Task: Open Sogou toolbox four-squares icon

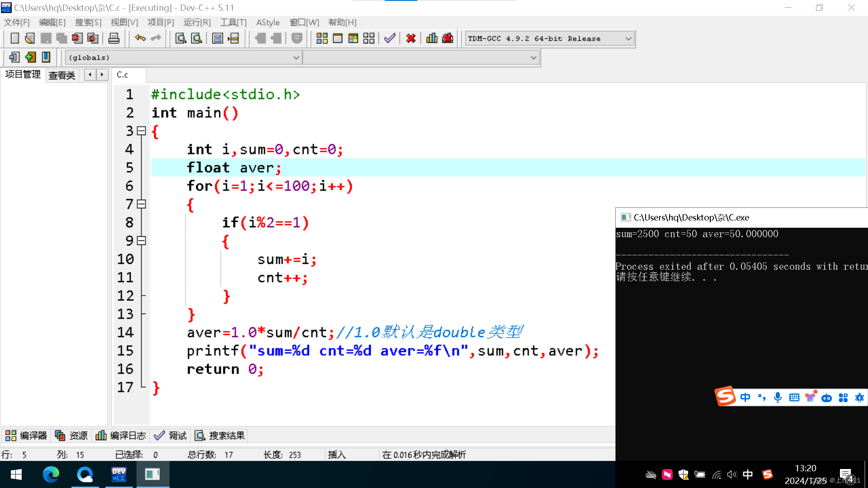Action: point(843,398)
